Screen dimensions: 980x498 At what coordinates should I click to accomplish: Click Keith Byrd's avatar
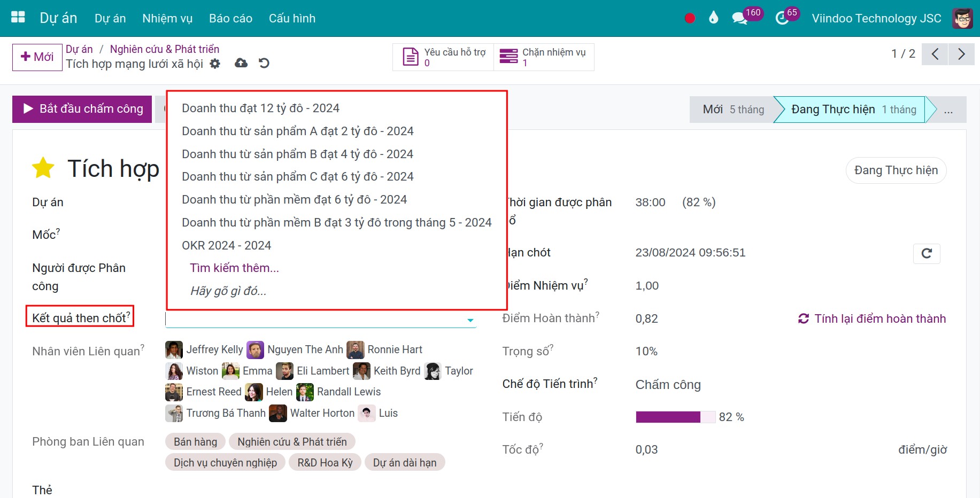coord(361,371)
